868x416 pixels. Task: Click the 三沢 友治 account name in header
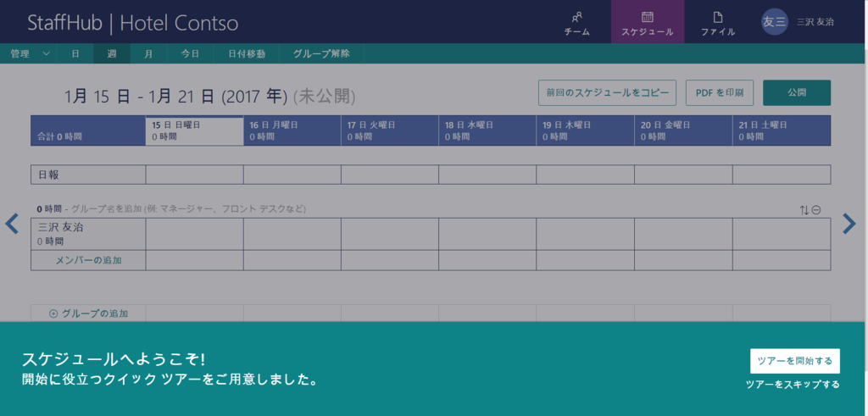(815, 22)
